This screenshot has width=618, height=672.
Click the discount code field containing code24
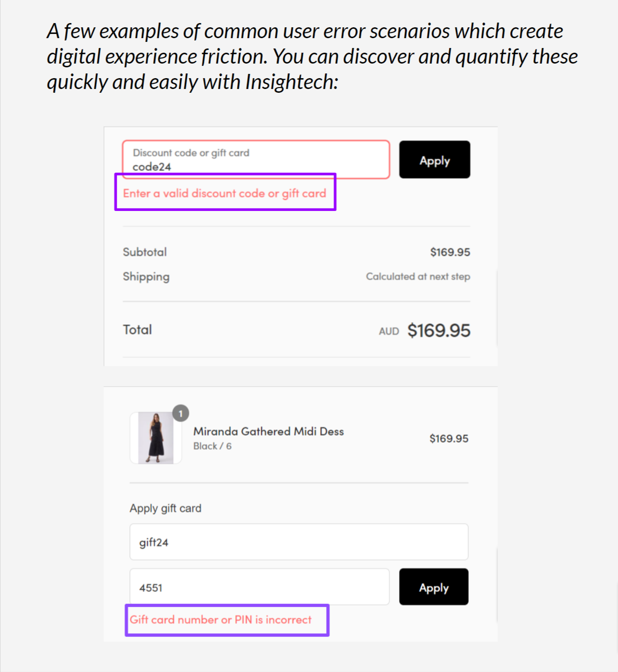coord(256,160)
